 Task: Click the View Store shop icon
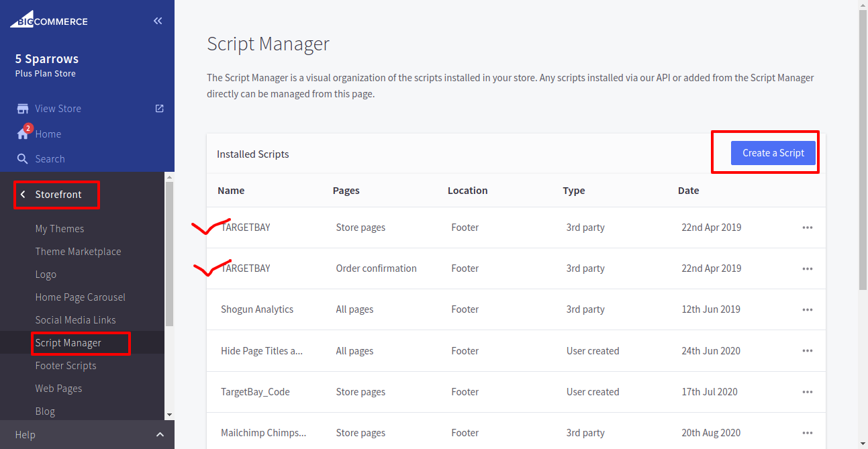click(23, 109)
